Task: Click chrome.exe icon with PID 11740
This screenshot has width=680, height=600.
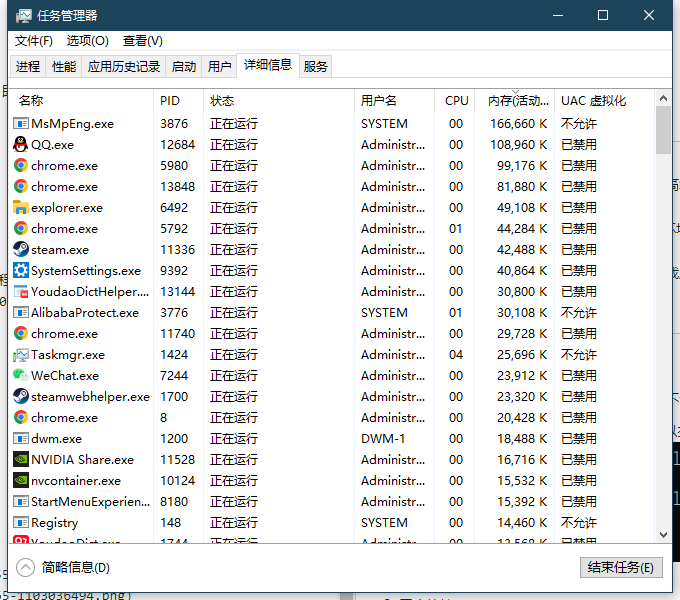Action: tap(20, 333)
